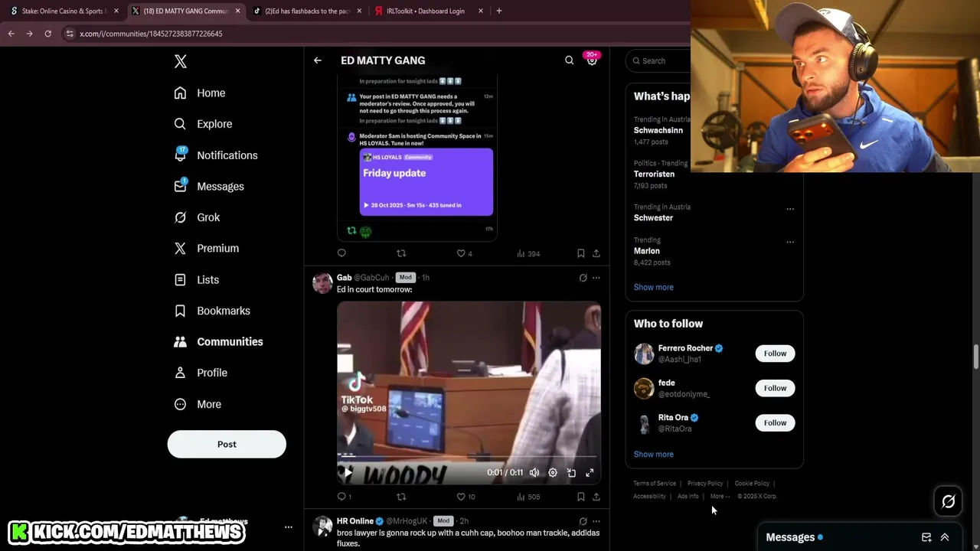This screenshot has height=551, width=980.
Task: Repost the Friday update post
Action: pos(401,253)
